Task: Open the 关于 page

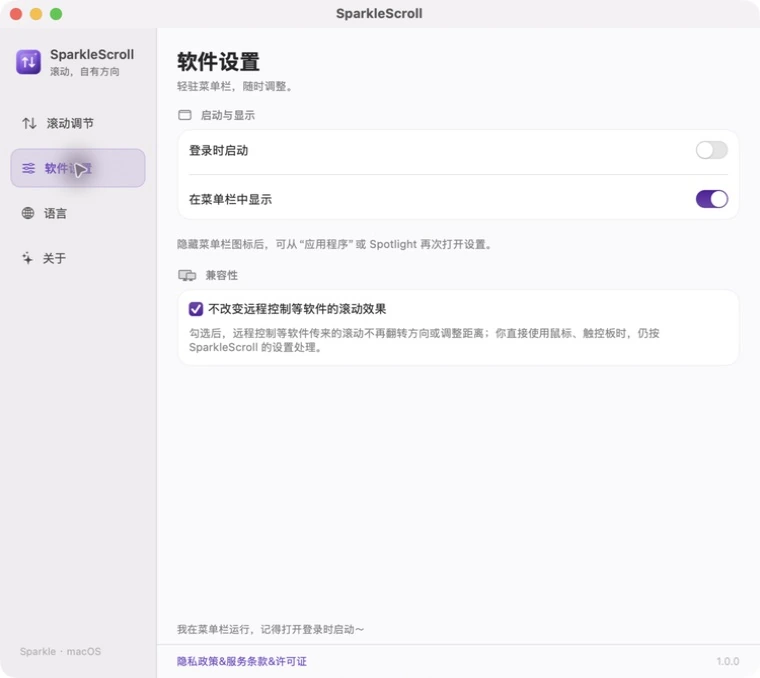Action: (x=78, y=258)
